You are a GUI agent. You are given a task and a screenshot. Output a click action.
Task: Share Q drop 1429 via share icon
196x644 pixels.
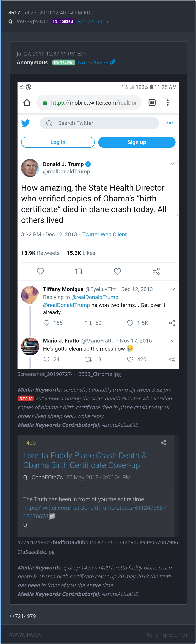[x=164, y=443]
